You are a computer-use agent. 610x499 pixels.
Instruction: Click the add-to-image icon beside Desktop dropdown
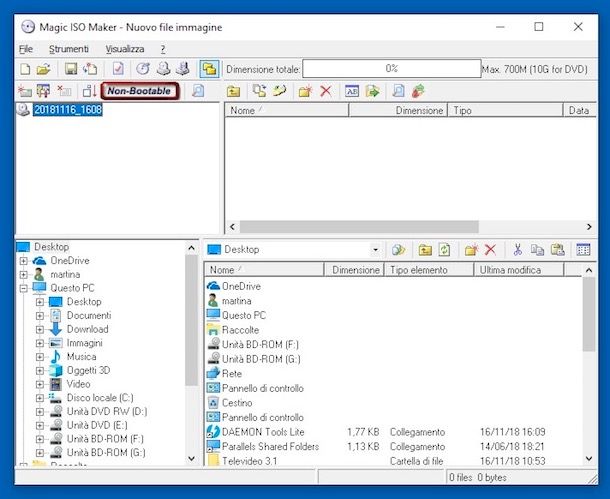398,250
